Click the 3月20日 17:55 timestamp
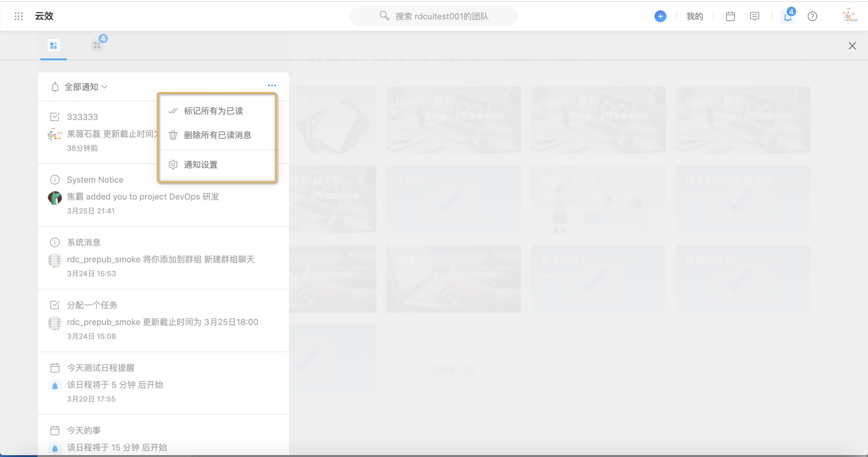This screenshot has height=457, width=868. pos(91,399)
